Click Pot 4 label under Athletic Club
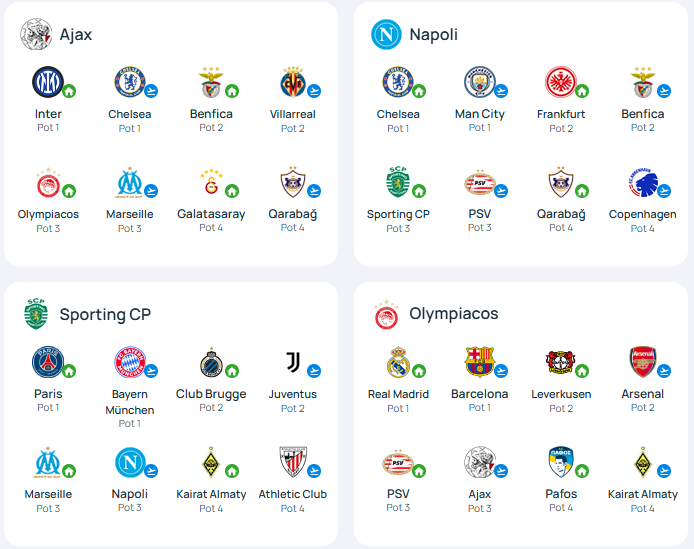 click(x=293, y=508)
